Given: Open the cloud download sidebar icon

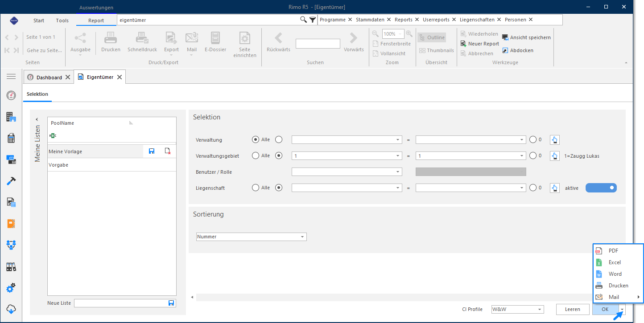Looking at the screenshot, I should (x=11, y=309).
